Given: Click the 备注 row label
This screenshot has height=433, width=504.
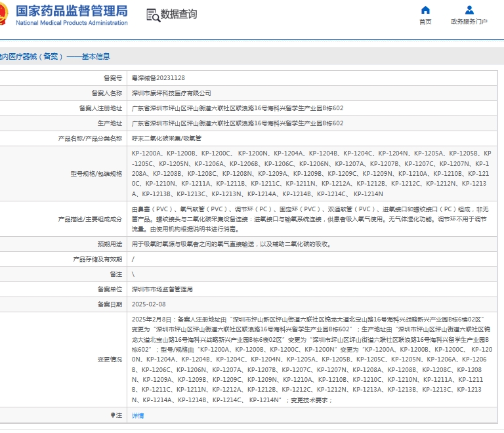Looking at the screenshot, I should point(115,274).
